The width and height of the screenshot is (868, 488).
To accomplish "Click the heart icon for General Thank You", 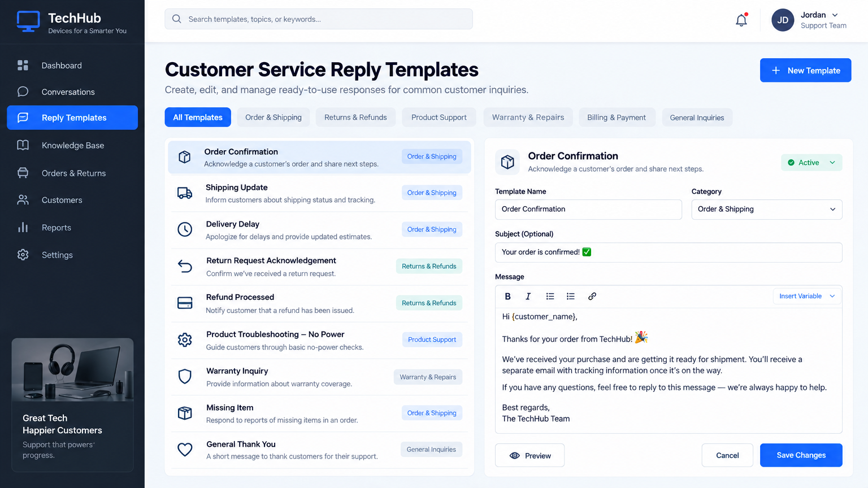I will click(185, 450).
